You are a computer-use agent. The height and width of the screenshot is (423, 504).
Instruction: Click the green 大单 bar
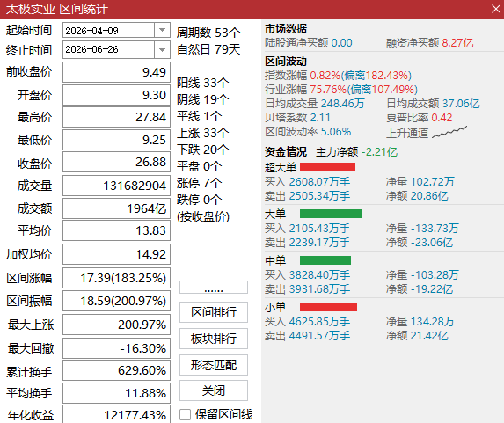(x=331, y=214)
